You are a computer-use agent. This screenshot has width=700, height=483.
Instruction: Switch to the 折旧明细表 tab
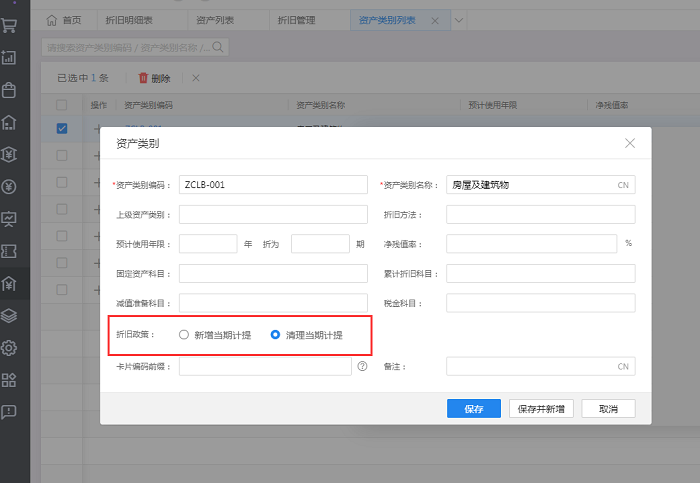click(126, 20)
